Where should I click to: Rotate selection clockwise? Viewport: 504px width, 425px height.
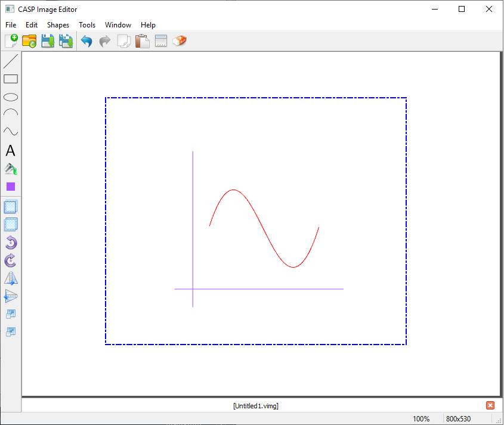[x=11, y=260]
